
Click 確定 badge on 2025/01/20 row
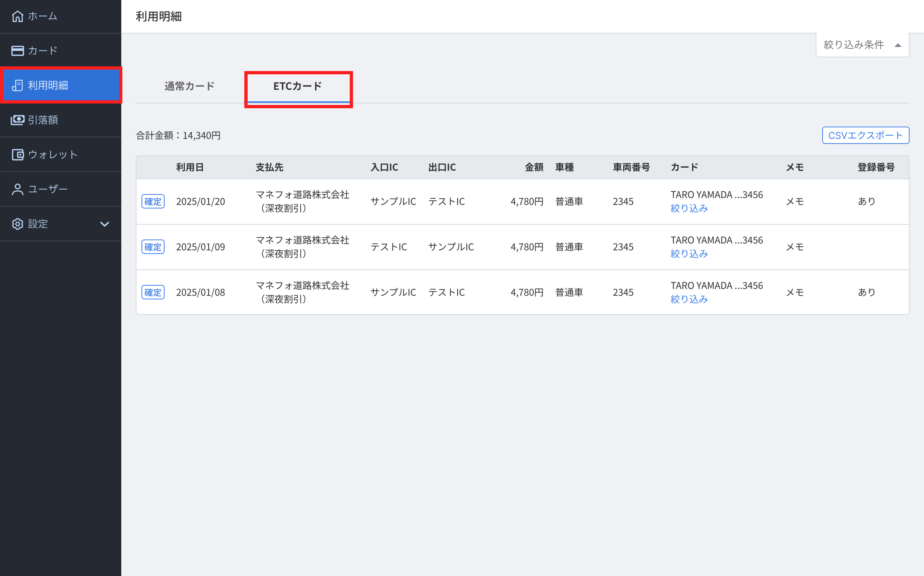coord(153,202)
